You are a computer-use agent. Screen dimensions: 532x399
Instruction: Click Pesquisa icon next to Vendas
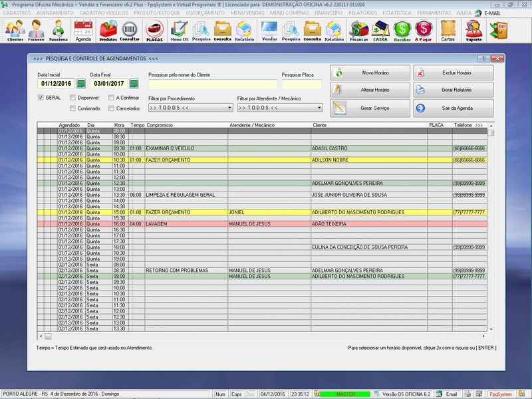[x=291, y=31]
